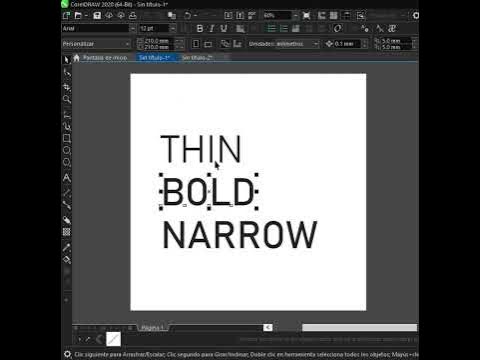
Task: Open the Options gear in toolbar
Action: point(415,15)
